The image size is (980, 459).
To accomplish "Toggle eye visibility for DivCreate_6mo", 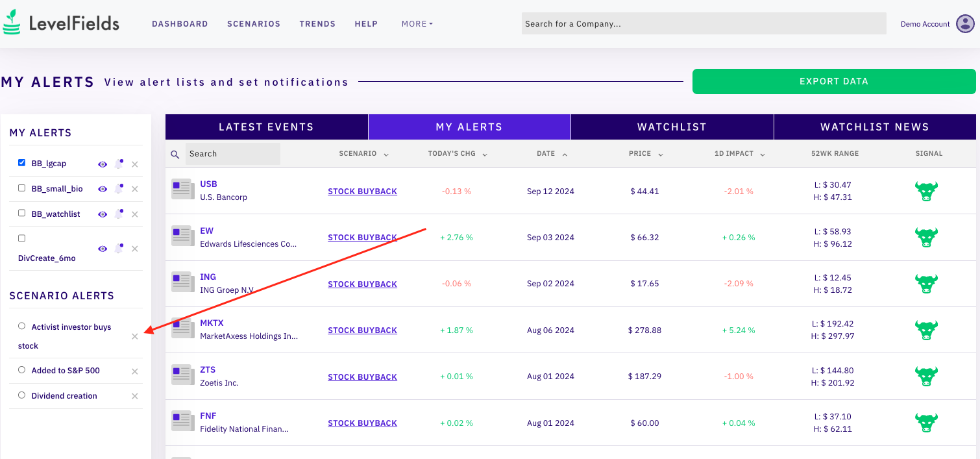I will [x=103, y=249].
